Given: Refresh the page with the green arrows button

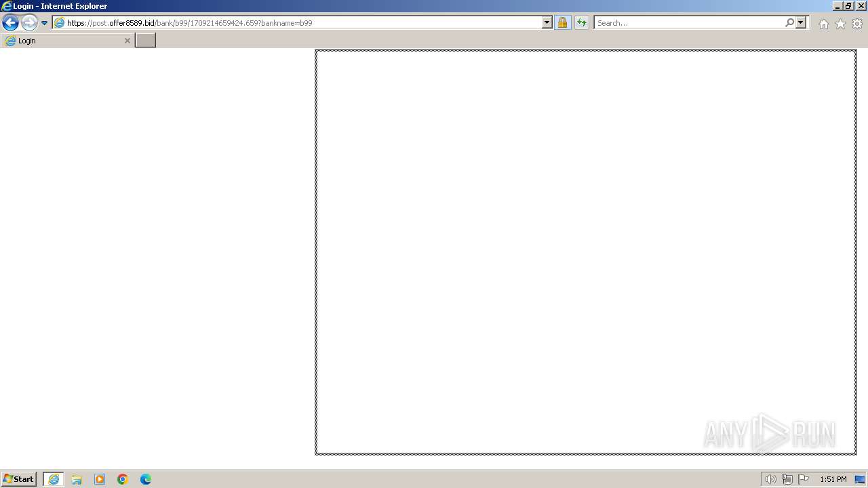Looking at the screenshot, I should 582,22.
